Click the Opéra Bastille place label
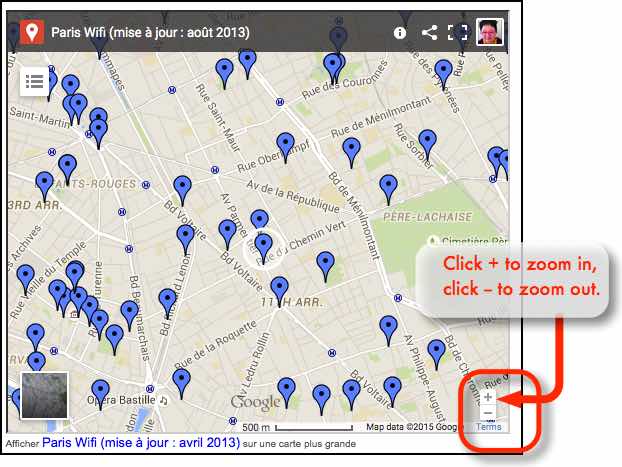Viewport: 622px width, 467px height. 121,400
